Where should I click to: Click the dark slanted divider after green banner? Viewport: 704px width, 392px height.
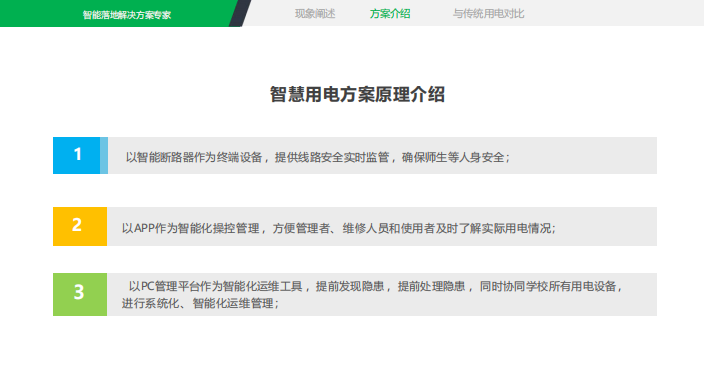click(240, 13)
